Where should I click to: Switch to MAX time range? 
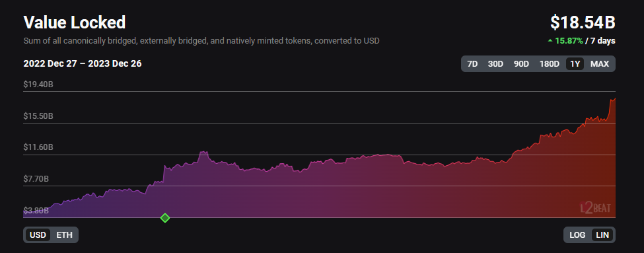pos(600,63)
